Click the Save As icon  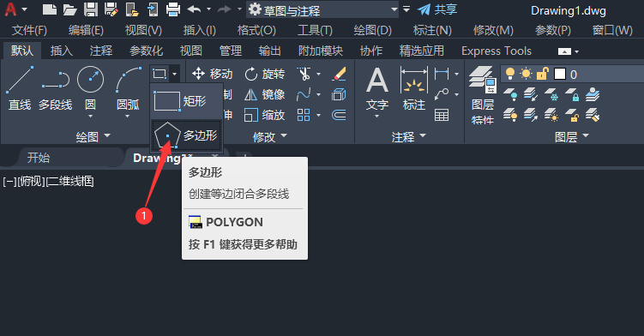(x=111, y=9)
